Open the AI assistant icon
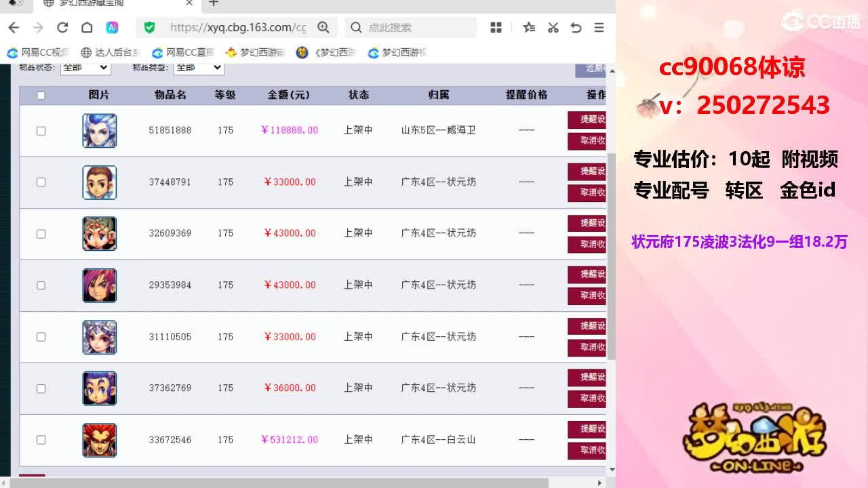868x488 pixels. pos(113,28)
